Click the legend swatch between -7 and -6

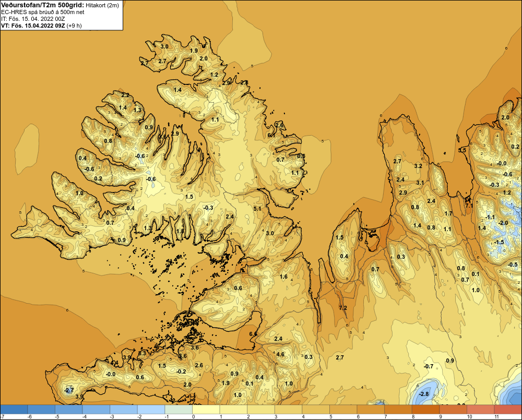click(14, 410)
